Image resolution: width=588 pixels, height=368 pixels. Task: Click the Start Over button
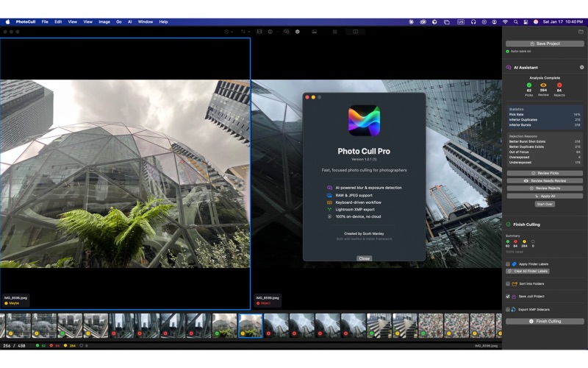coord(545,204)
